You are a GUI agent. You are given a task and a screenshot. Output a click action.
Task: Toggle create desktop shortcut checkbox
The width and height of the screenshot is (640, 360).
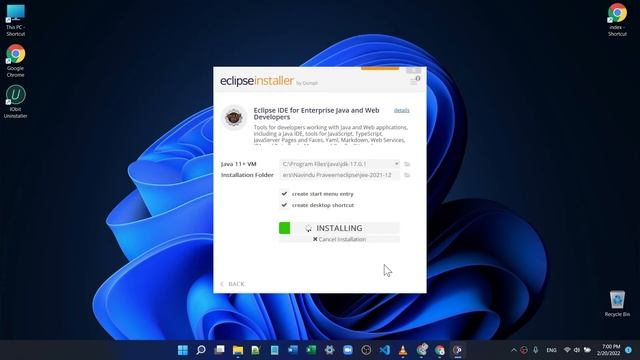[x=284, y=205]
